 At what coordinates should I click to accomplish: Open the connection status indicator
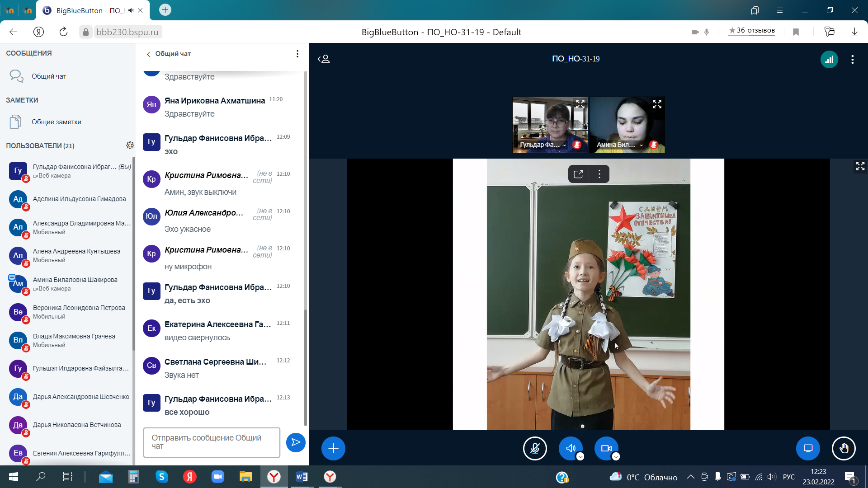829,59
